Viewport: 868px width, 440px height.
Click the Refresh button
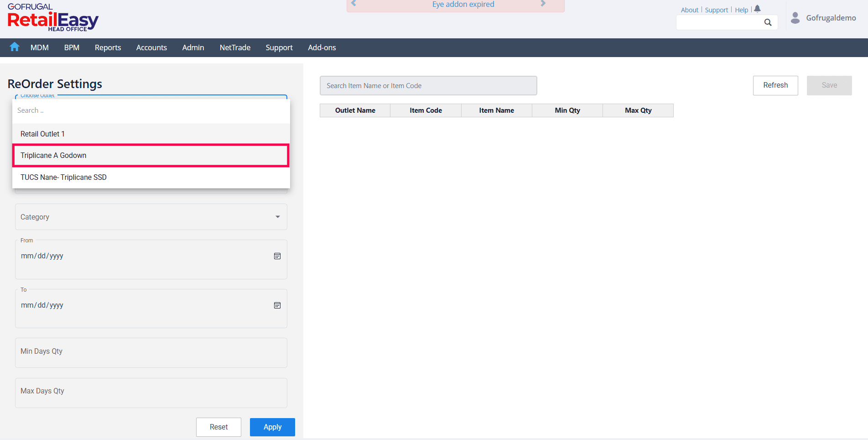pyautogui.click(x=775, y=85)
